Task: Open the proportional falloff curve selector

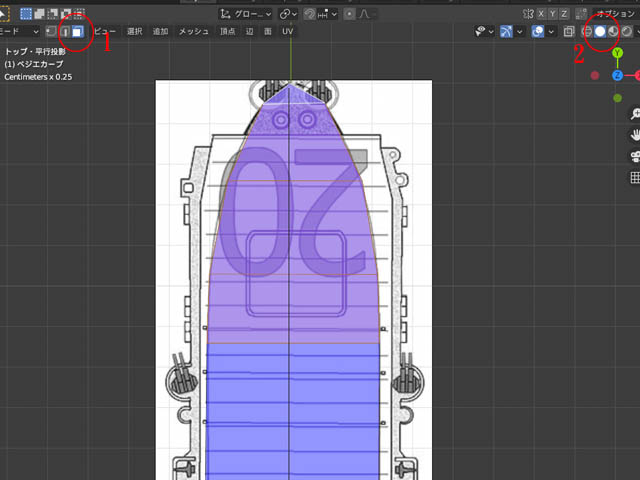Action: (367, 14)
